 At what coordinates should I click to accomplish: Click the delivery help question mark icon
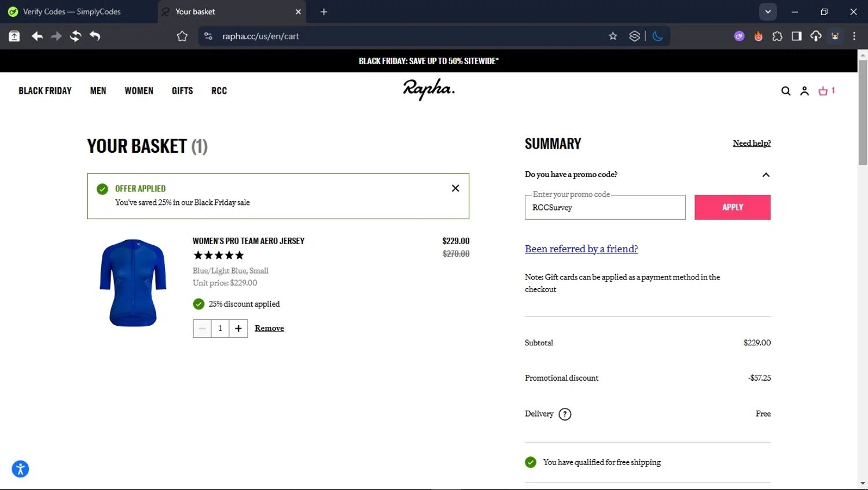click(565, 414)
